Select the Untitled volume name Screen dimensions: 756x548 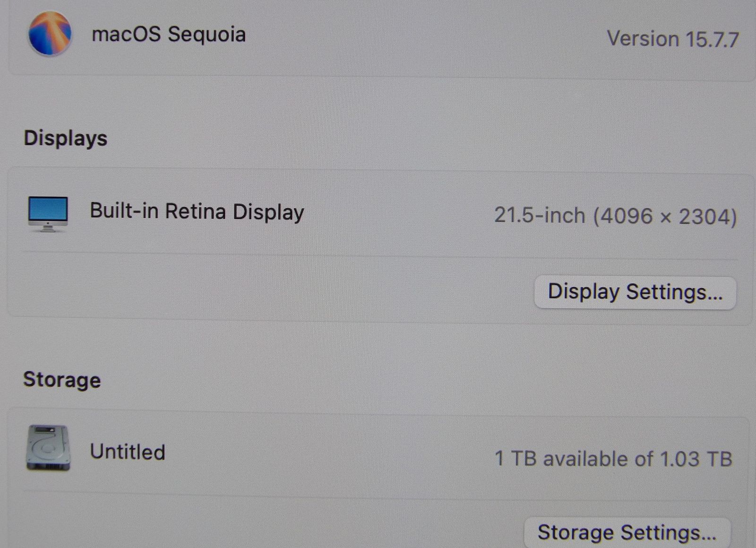[128, 452]
